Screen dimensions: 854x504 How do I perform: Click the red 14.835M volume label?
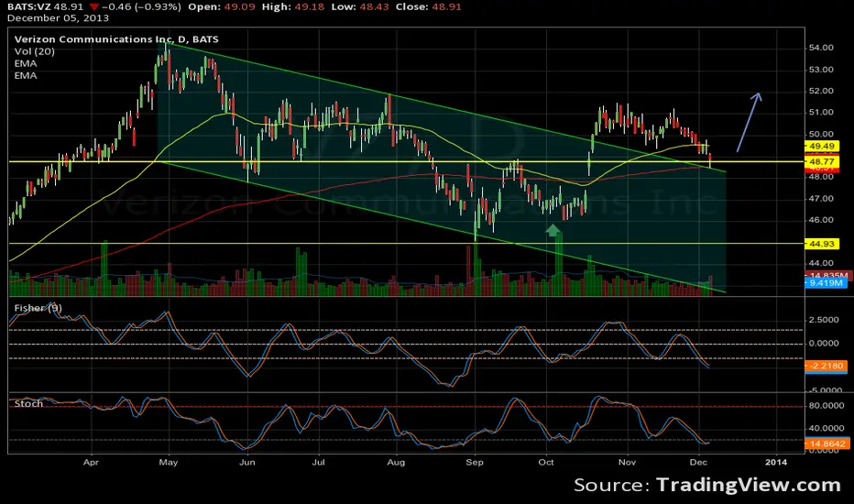pos(827,276)
